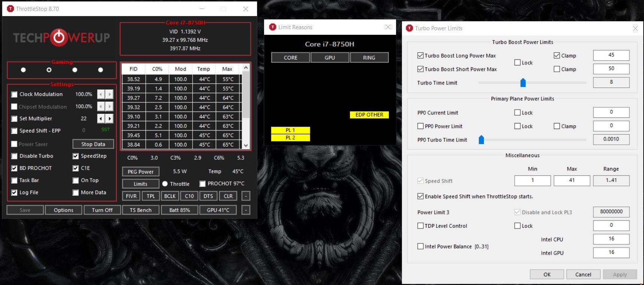Open the Options button

[63, 210]
